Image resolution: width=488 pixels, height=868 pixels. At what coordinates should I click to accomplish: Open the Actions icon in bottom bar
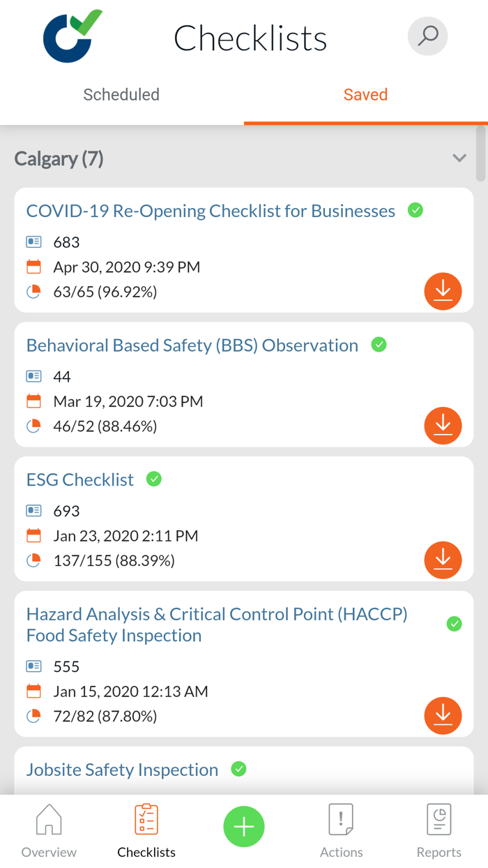pyautogui.click(x=341, y=830)
